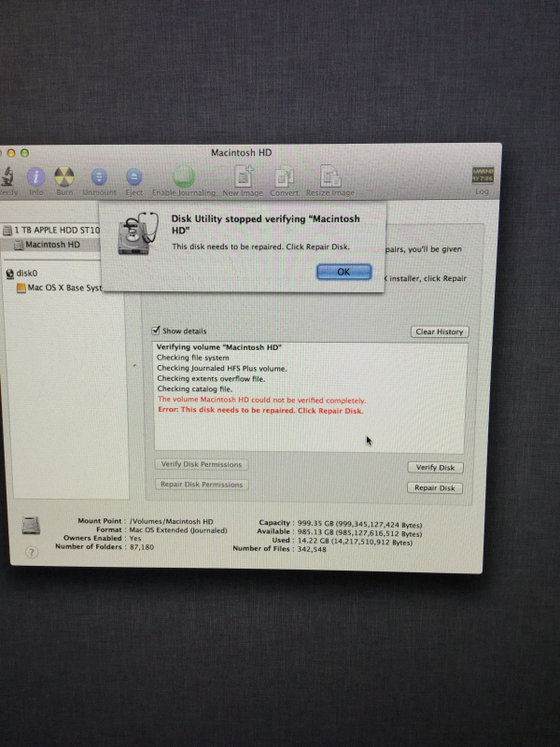Click the Clear History button
The image size is (560, 747).
click(x=440, y=331)
